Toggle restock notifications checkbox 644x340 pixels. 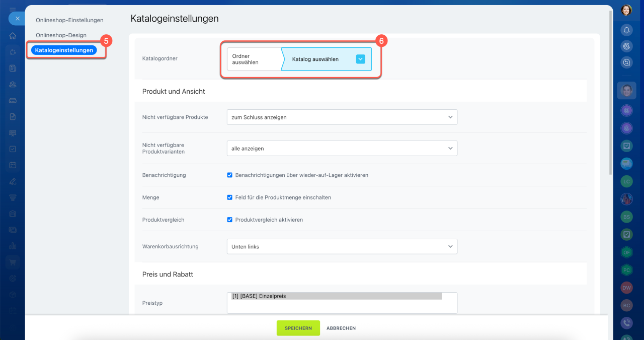click(230, 175)
